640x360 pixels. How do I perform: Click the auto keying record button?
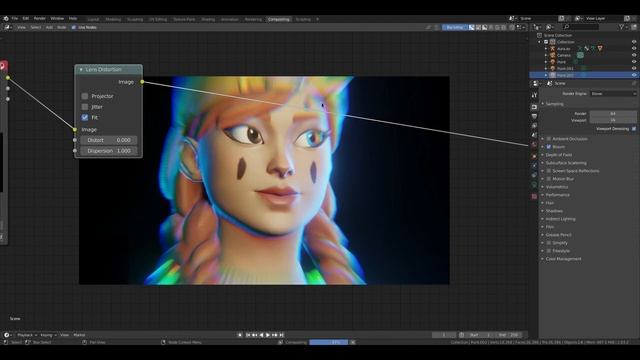pos(240,335)
